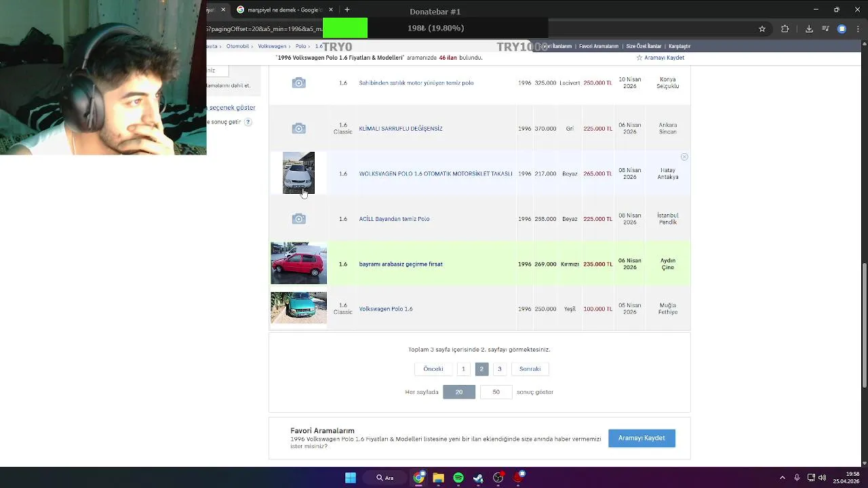Click camera placeholder for 'KLİMALI SARRUFLU DEĞİŞENSİZ' listing
The image size is (868, 488).
tap(298, 128)
